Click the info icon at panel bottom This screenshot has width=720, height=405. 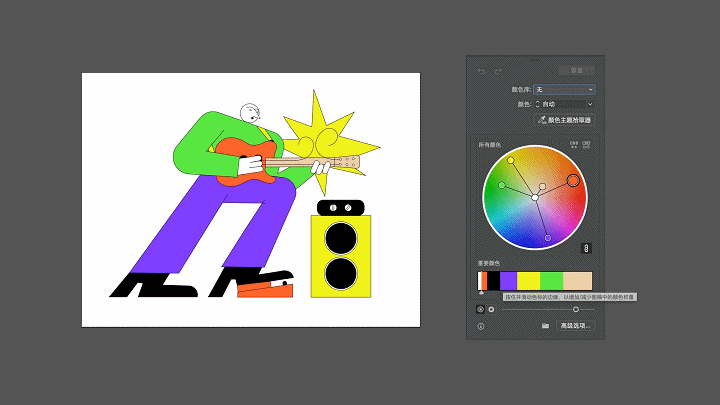(x=481, y=326)
